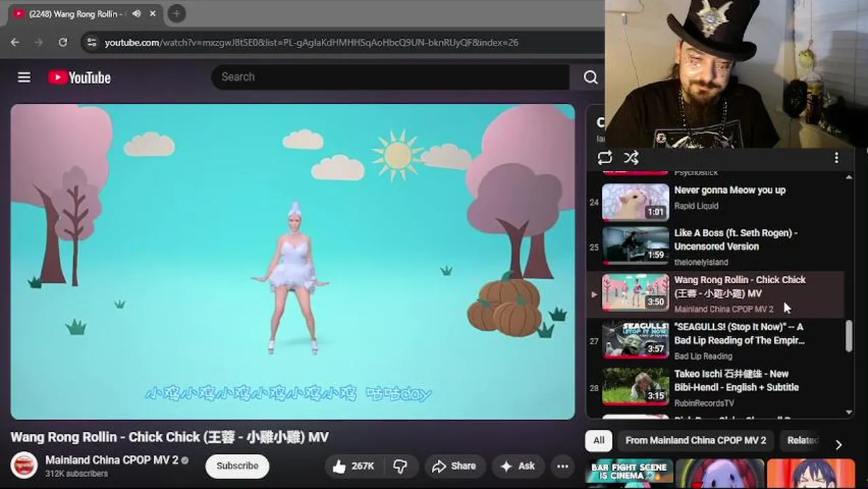
Task: Click the thelonelyisland channel name
Action: (x=701, y=262)
